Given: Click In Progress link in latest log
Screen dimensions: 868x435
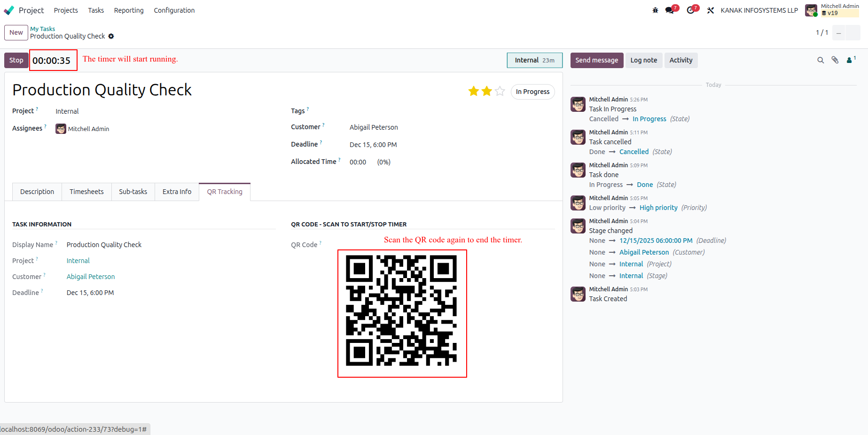Looking at the screenshot, I should click(x=649, y=119).
